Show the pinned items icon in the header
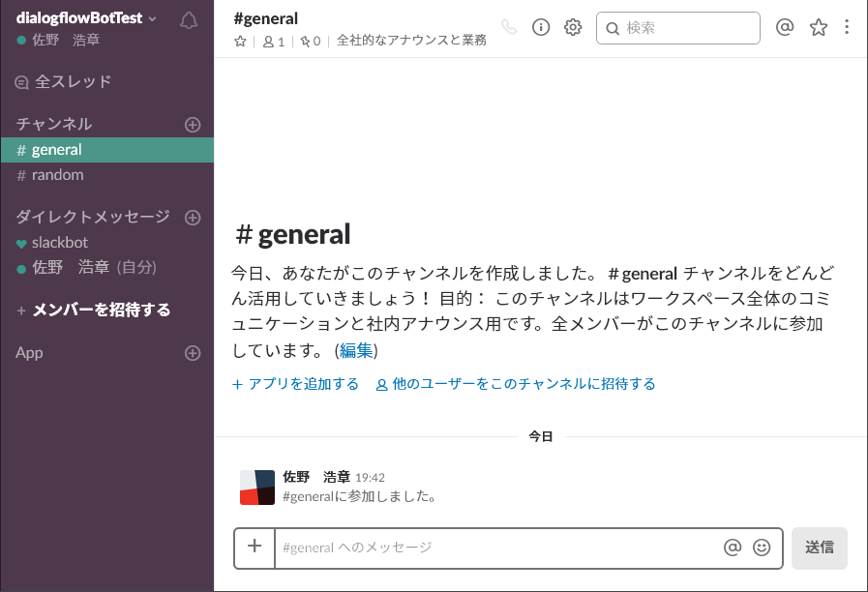The image size is (868, 592). [310, 42]
